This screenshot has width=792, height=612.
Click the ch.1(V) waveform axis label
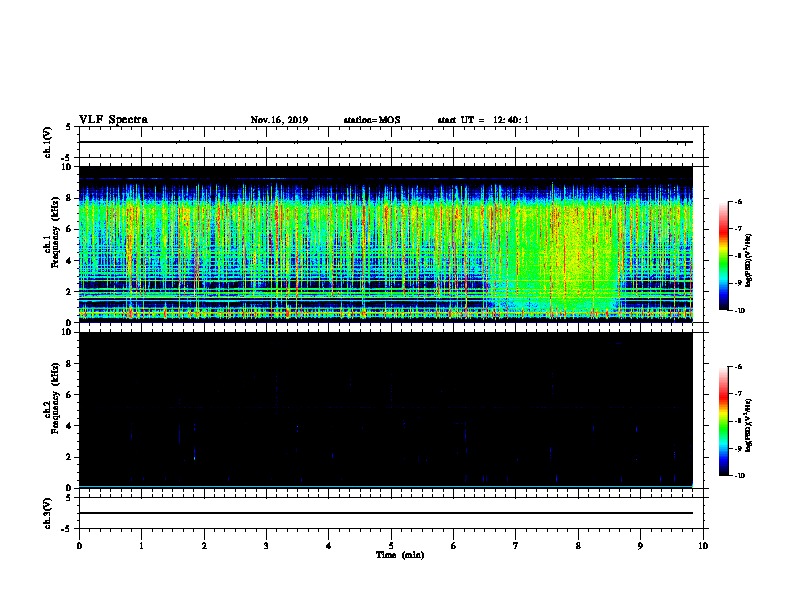(48, 142)
